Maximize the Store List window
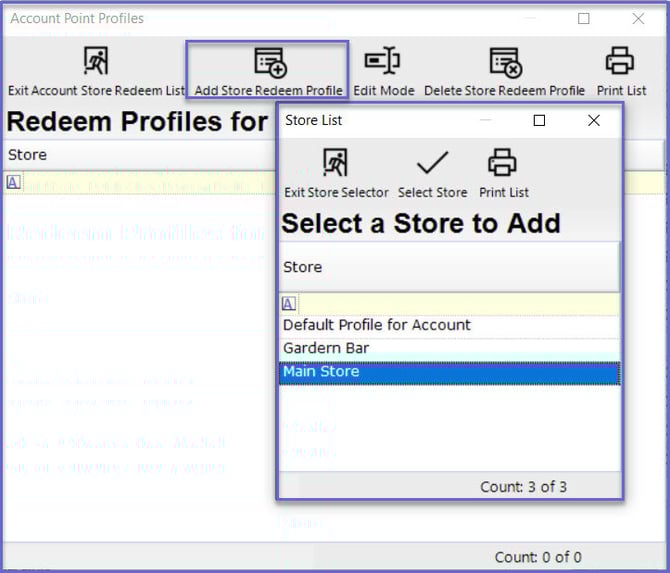The width and height of the screenshot is (670, 573). pos(539,120)
